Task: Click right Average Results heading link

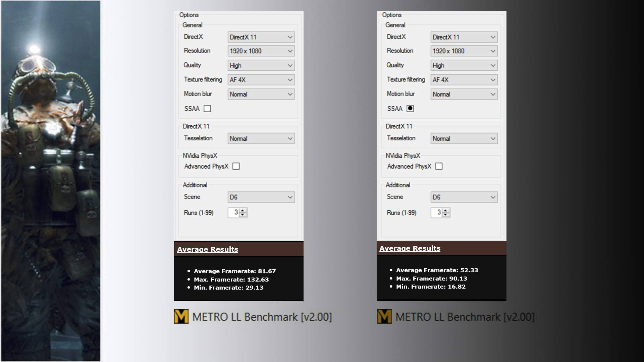Action: [x=410, y=248]
